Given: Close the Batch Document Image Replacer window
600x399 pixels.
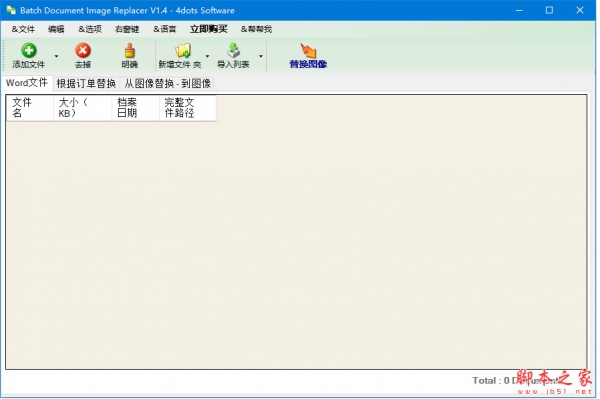Looking at the screenshot, I should [x=580, y=10].
